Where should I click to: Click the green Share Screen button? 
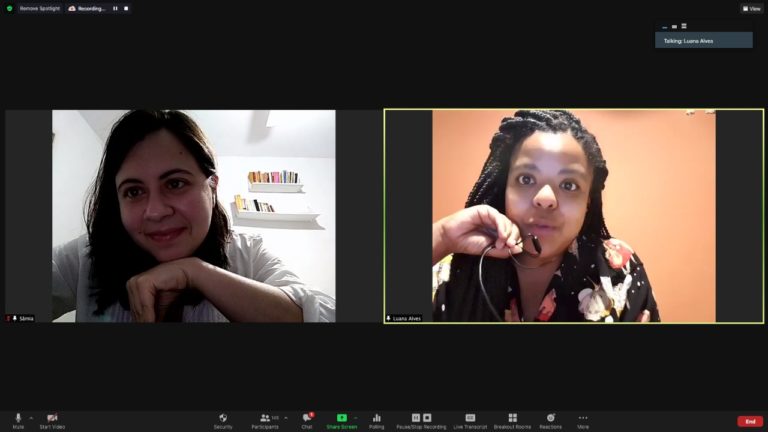coord(342,420)
